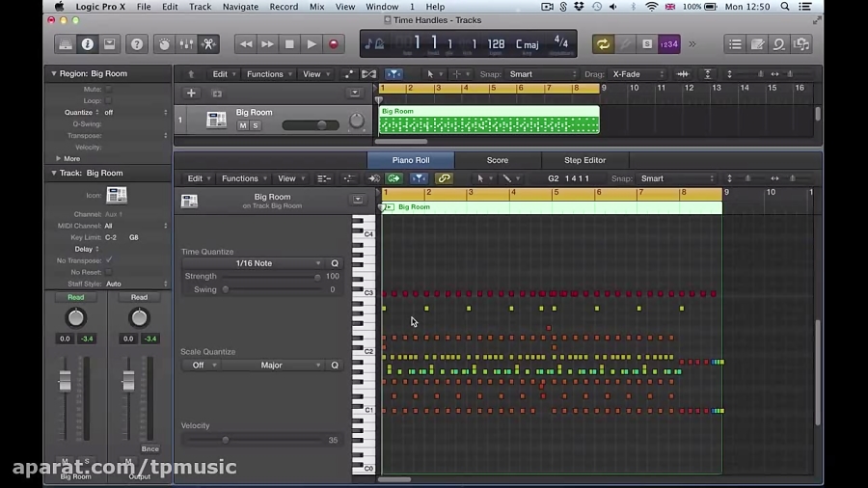Collapse the Region: Big Room disclosure triangle

pyautogui.click(x=54, y=73)
